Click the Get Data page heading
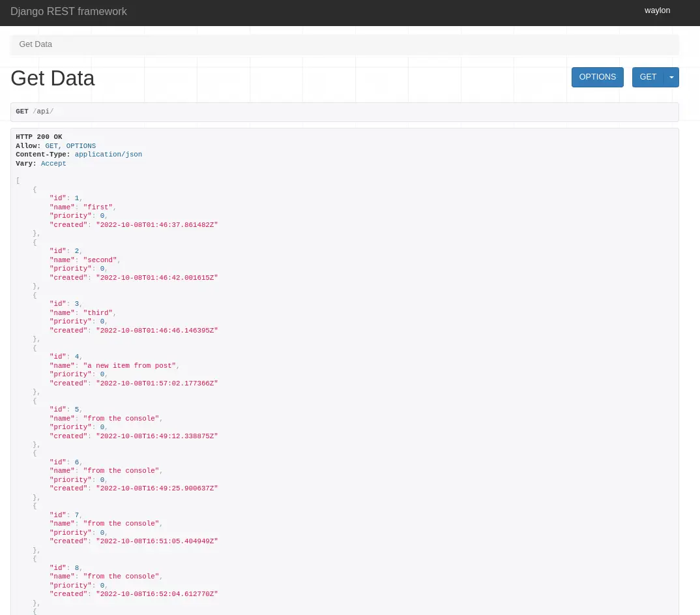This screenshot has height=615, width=700. click(53, 78)
